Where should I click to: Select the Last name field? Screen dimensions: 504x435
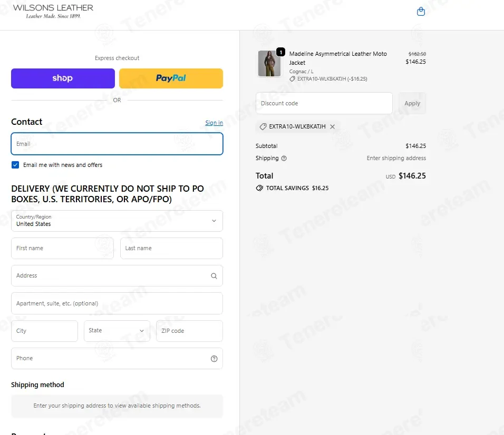[171, 248]
